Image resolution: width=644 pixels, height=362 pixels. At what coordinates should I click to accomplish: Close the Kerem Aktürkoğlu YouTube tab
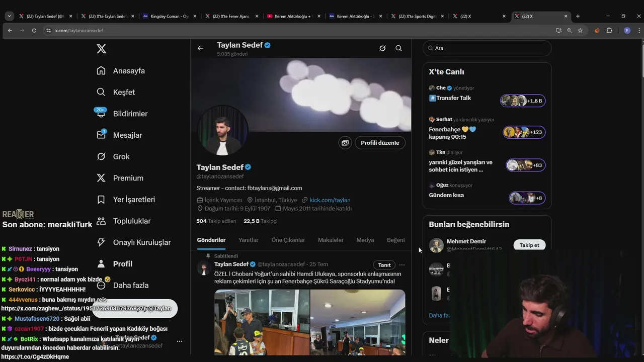pyautogui.click(x=319, y=16)
